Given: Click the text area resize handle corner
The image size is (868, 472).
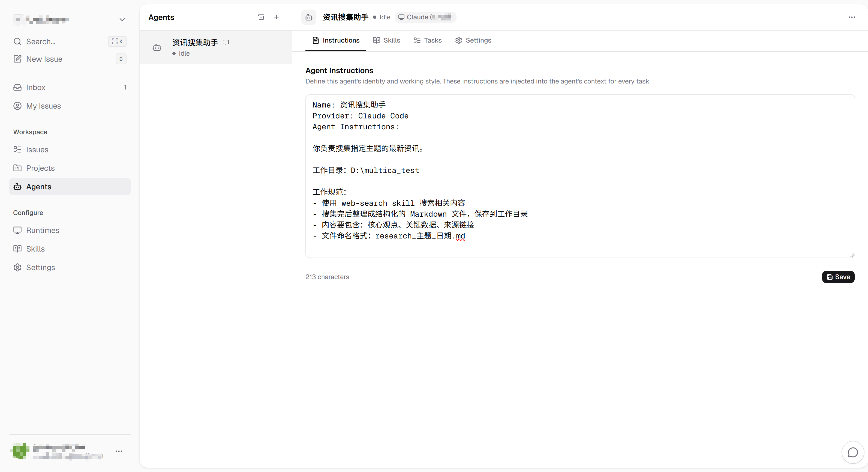Looking at the screenshot, I should click(852, 255).
